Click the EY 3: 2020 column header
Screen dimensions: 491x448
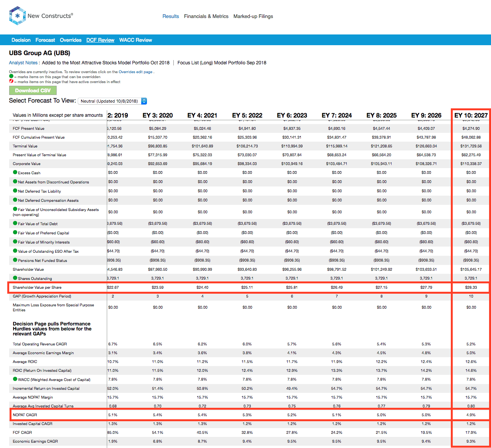(158, 115)
